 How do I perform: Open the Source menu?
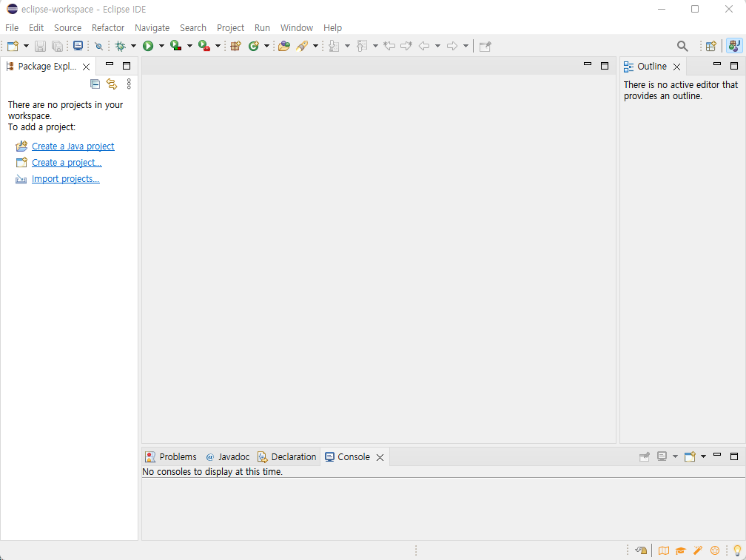pos(67,27)
